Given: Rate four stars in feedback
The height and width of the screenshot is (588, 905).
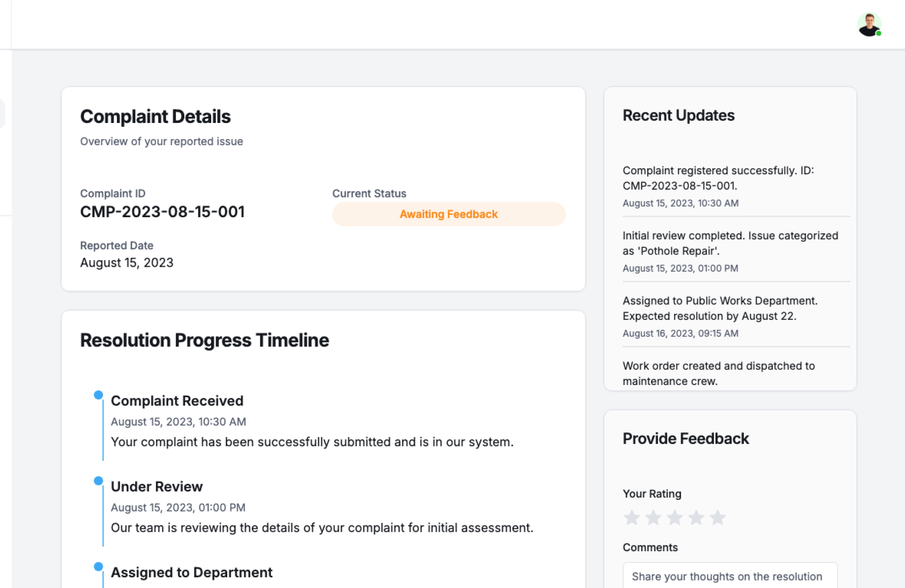Looking at the screenshot, I should pyautogui.click(x=696, y=517).
